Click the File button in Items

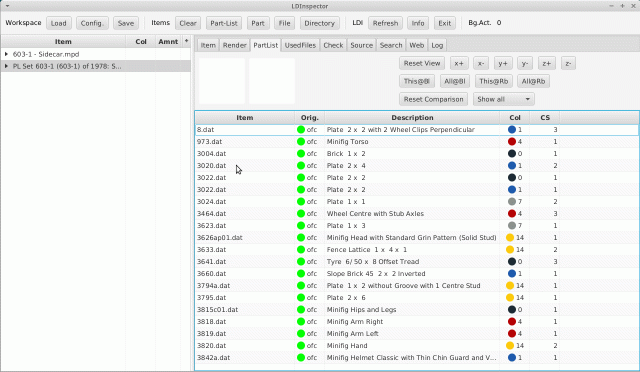tap(284, 23)
